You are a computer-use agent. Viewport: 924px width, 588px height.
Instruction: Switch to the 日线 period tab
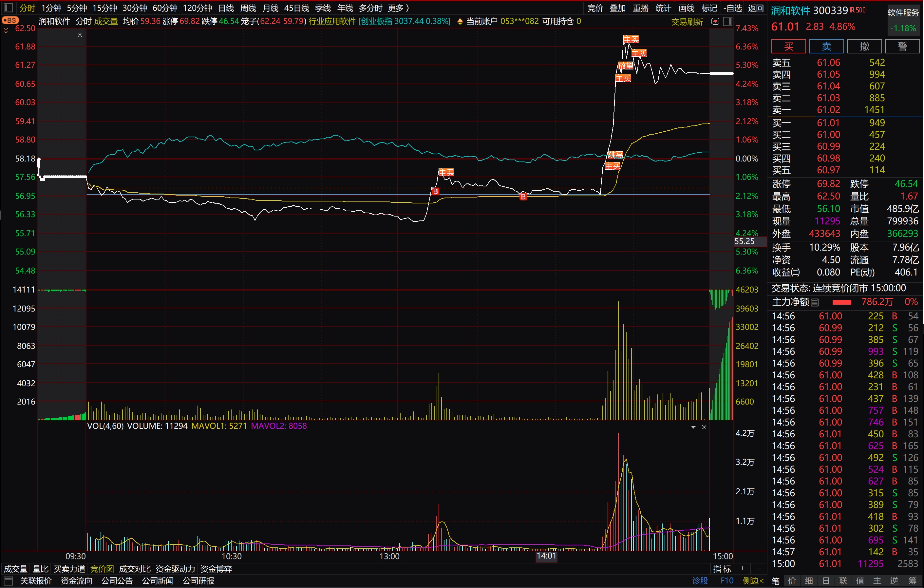coord(226,8)
